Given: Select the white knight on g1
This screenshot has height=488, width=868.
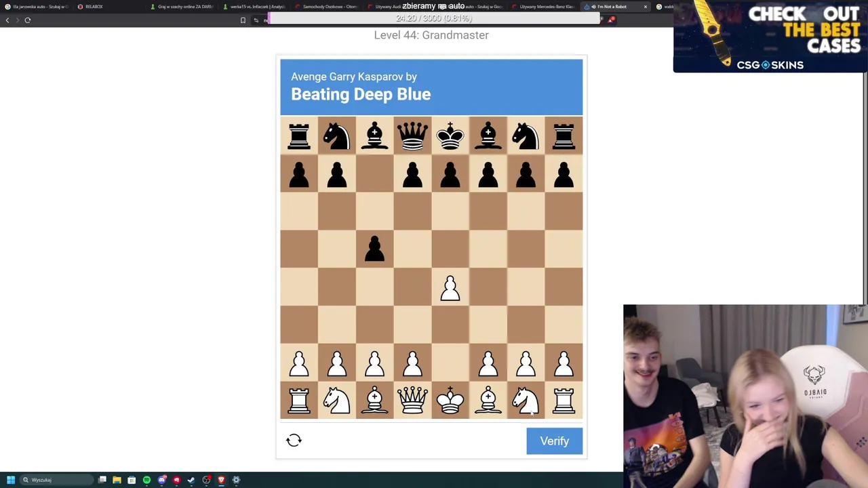Looking at the screenshot, I should pos(526,401).
